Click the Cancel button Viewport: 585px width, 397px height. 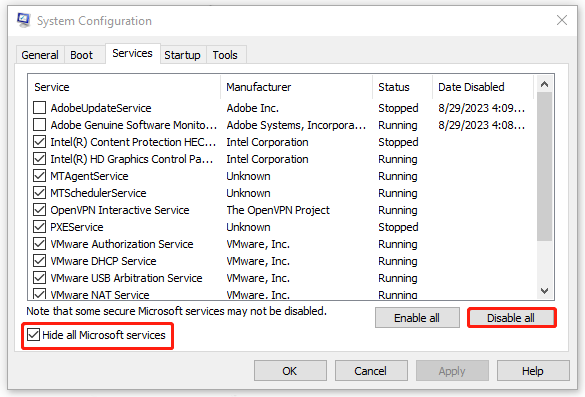point(370,371)
